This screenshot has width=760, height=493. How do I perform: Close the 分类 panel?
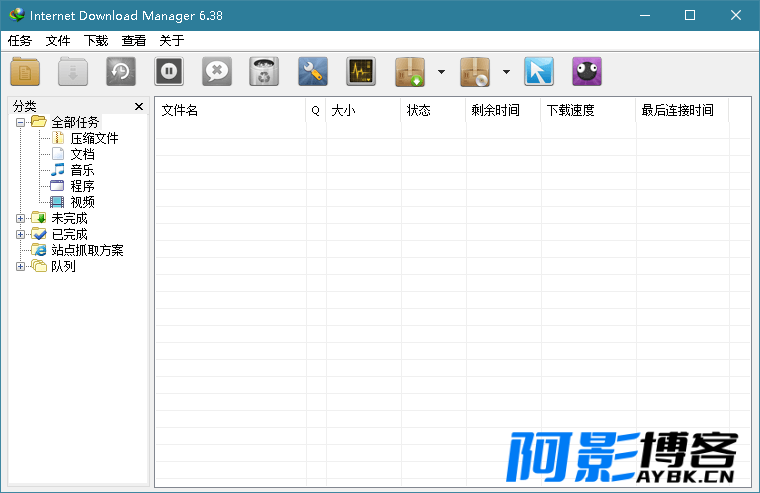pyautogui.click(x=139, y=106)
